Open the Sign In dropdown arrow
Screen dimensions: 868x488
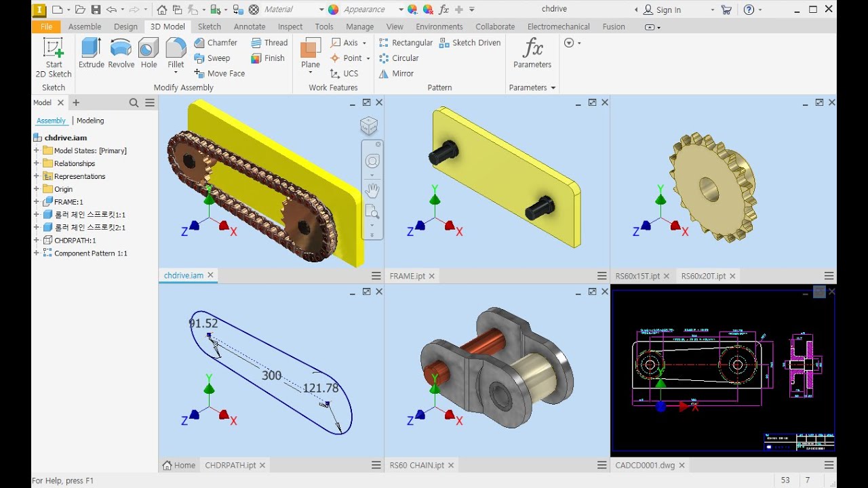(x=713, y=9)
